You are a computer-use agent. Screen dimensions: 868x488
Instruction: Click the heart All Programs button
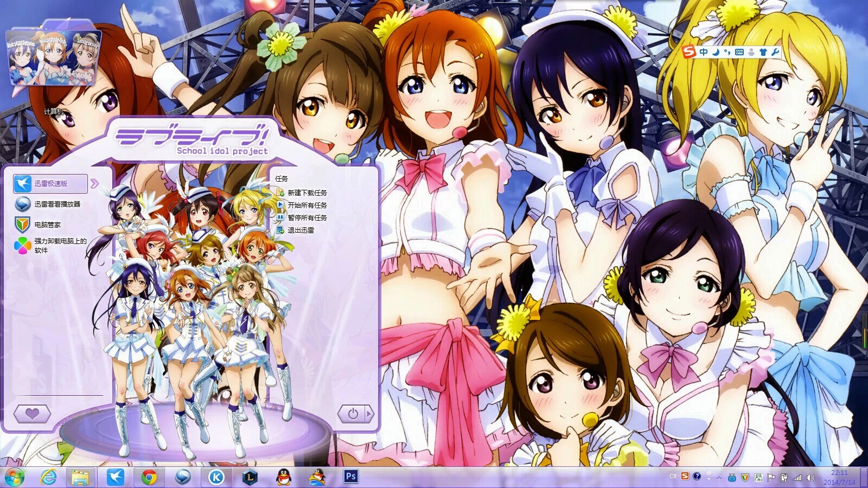(x=33, y=414)
